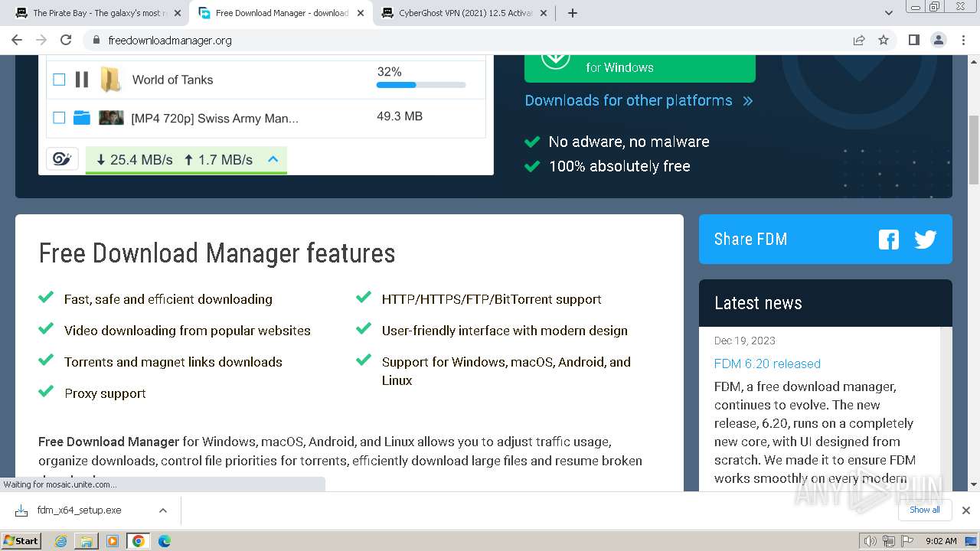Click the browser forward arrow
The image size is (980, 551).
coord(41,40)
